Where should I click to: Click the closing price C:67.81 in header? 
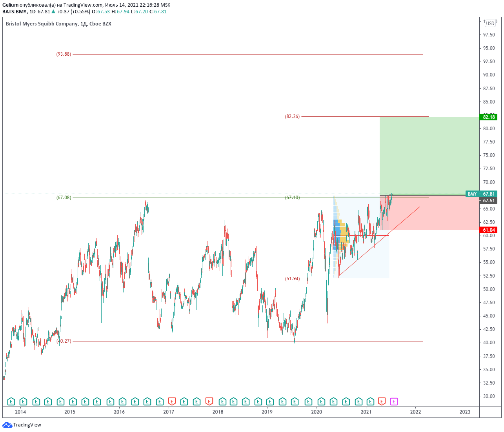point(158,12)
